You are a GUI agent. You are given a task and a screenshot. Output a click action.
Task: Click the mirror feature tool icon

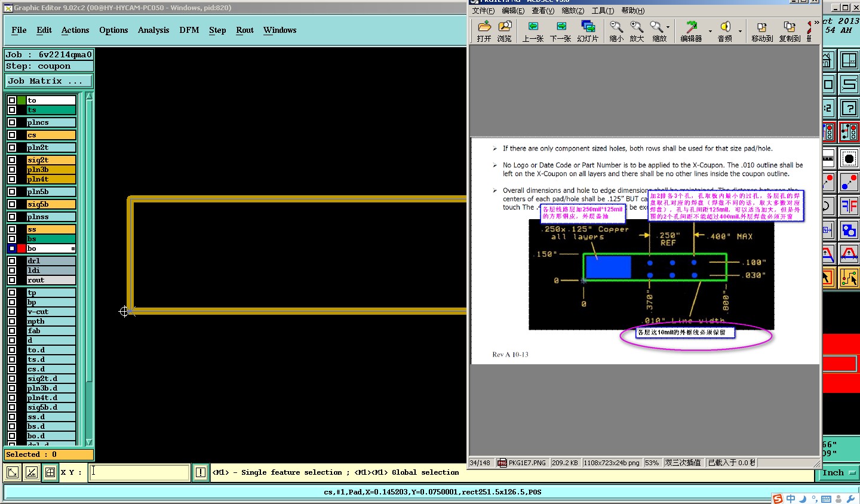(x=849, y=206)
